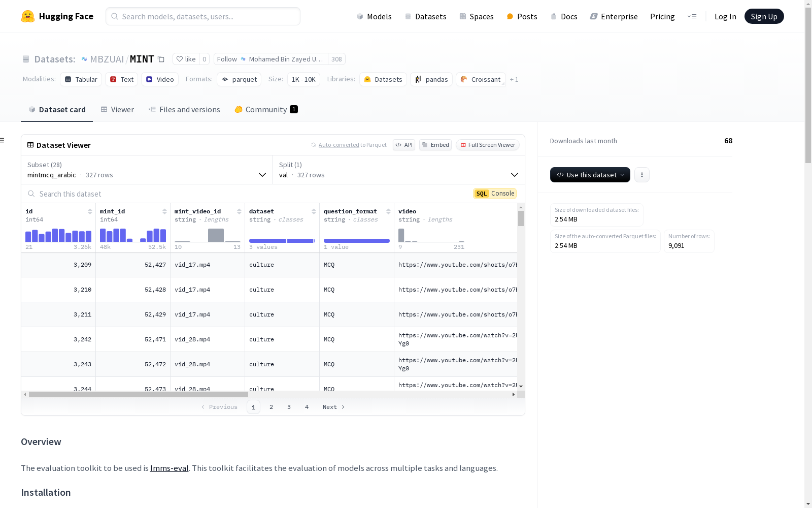
Task: Select the pandas library tag
Action: pyautogui.click(x=431, y=79)
